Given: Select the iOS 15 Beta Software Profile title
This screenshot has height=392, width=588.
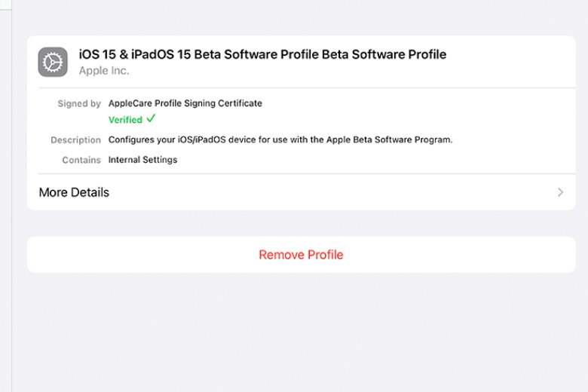Looking at the screenshot, I should point(262,54).
